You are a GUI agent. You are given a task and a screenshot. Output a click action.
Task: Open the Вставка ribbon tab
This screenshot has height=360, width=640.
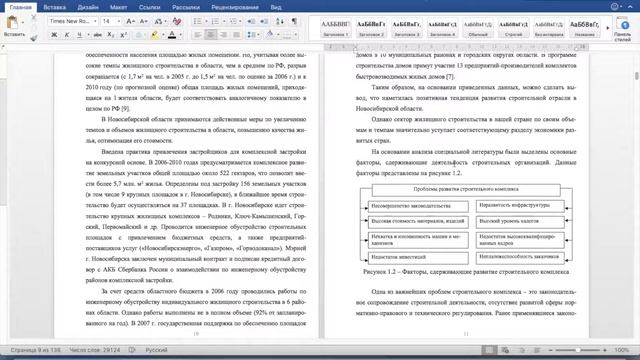tap(54, 7)
